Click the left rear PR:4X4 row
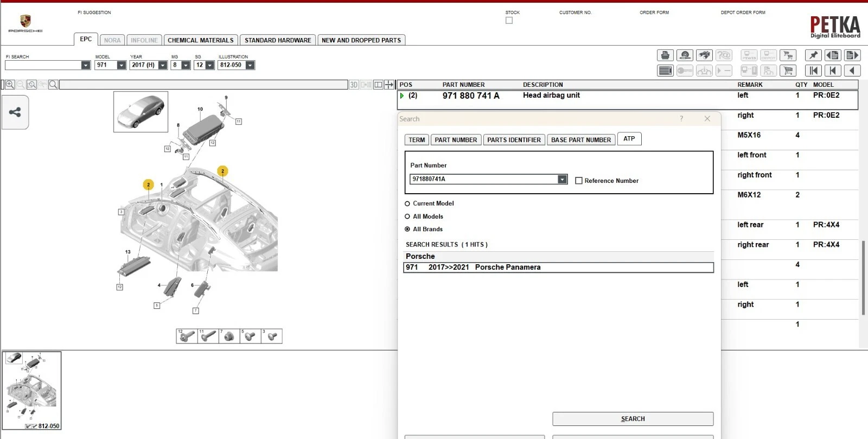The image size is (868, 439). [789, 229]
